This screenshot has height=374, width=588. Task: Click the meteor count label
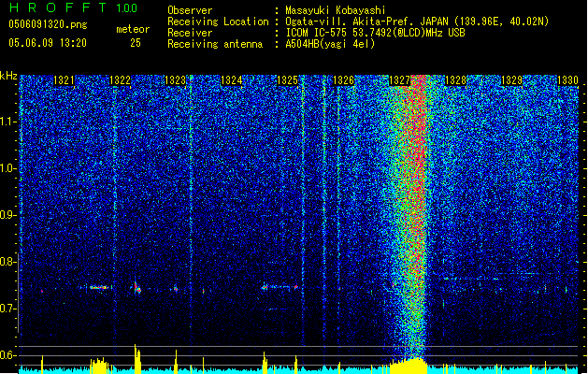[133, 29]
